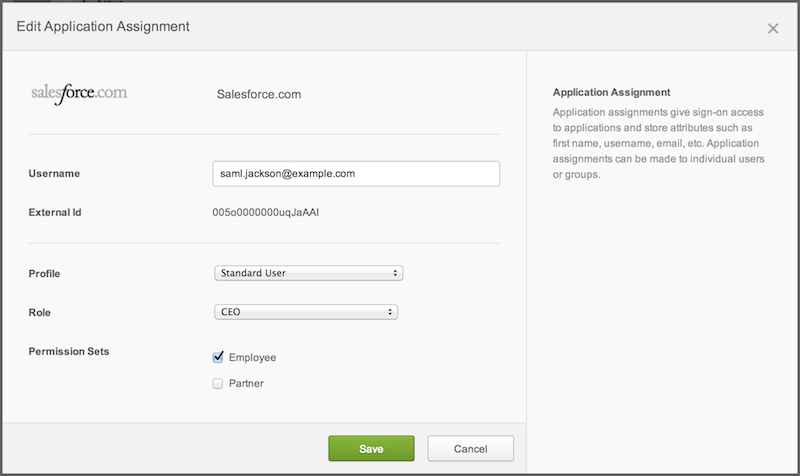Click the Profile field label

pyautogui.click(x=46, y=273)
